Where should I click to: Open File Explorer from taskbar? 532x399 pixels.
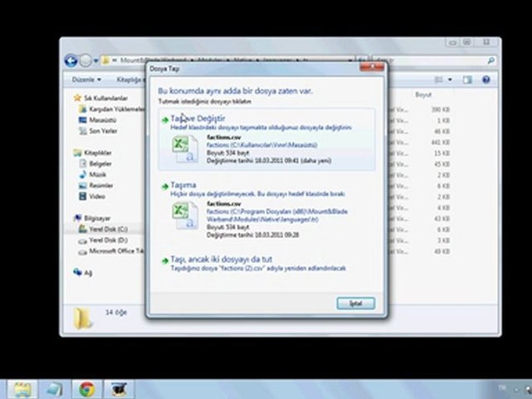pyautogui.click(x=22, y=390)
